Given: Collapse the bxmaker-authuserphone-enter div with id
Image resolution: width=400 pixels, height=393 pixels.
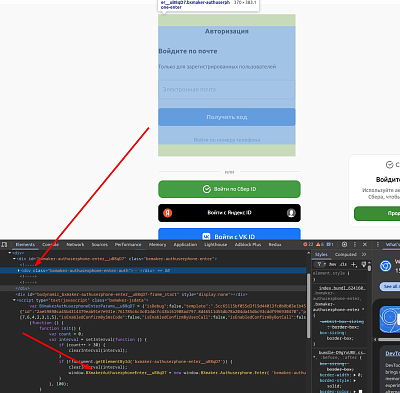Looking at the screenshot, I should coord(14,259).
